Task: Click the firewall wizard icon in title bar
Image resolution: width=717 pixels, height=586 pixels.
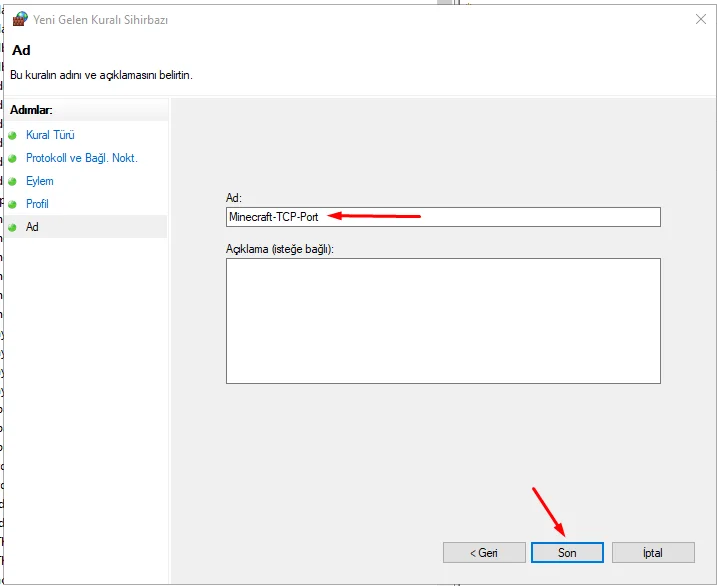Action: 20,19
